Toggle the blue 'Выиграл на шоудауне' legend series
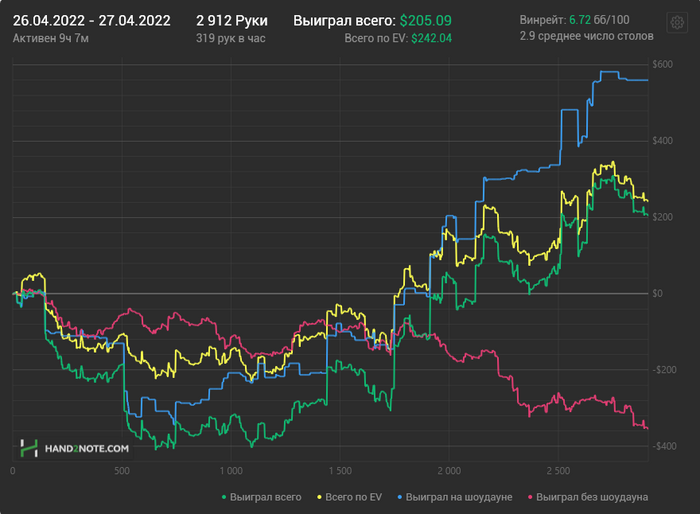Image resolution: width=700 pixels, height=514 pixels. click(x=454, y=497)
